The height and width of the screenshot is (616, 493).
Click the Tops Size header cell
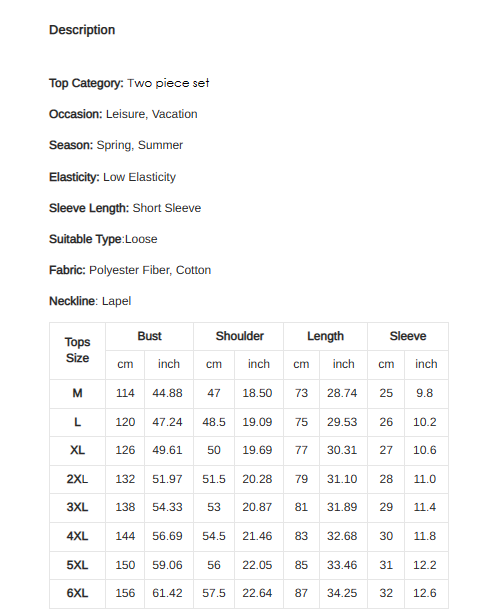77,350
